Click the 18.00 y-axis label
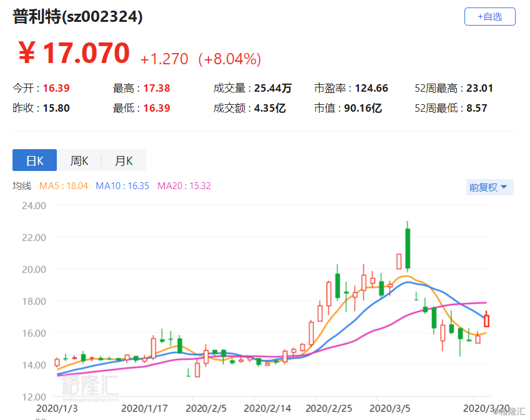Screen dimensions: 530x420 (34, 301)
